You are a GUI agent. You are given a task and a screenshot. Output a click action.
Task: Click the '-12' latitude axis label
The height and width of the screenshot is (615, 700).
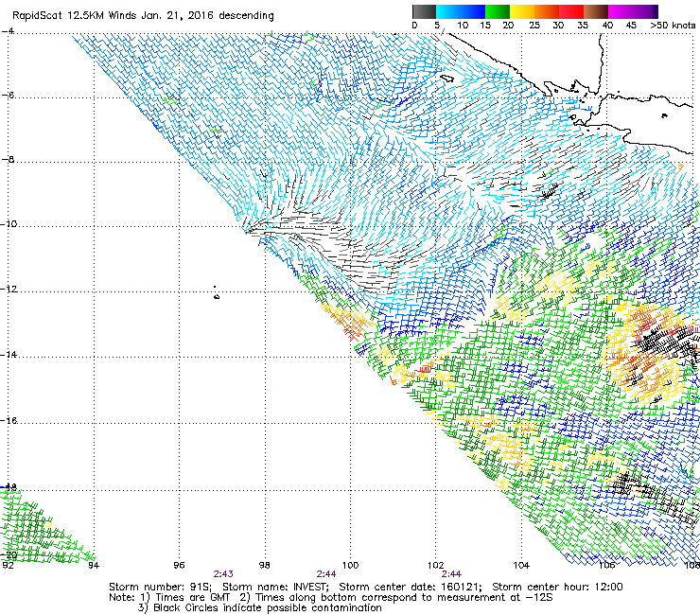click(x=9, y=289)
